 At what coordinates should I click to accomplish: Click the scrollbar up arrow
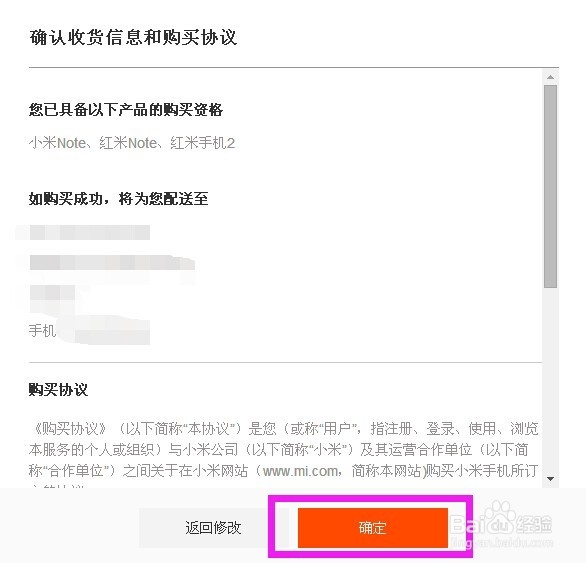tap(550, 77)
